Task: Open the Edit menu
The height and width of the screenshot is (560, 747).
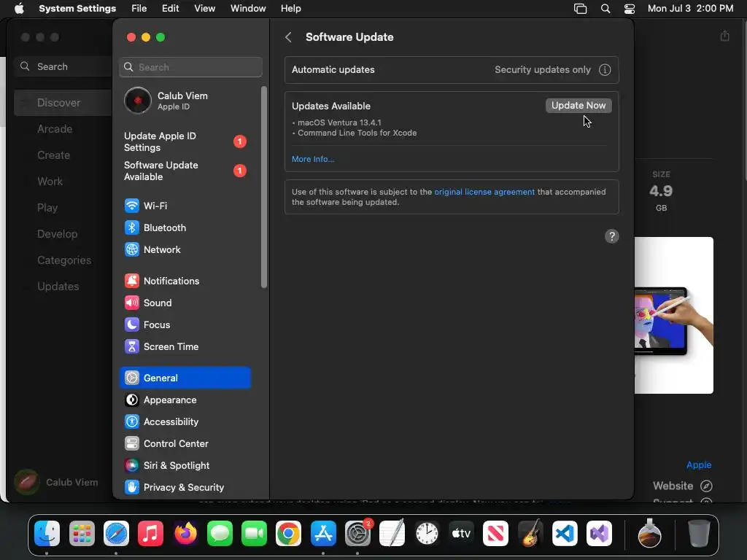Action: tap(170, 9)
